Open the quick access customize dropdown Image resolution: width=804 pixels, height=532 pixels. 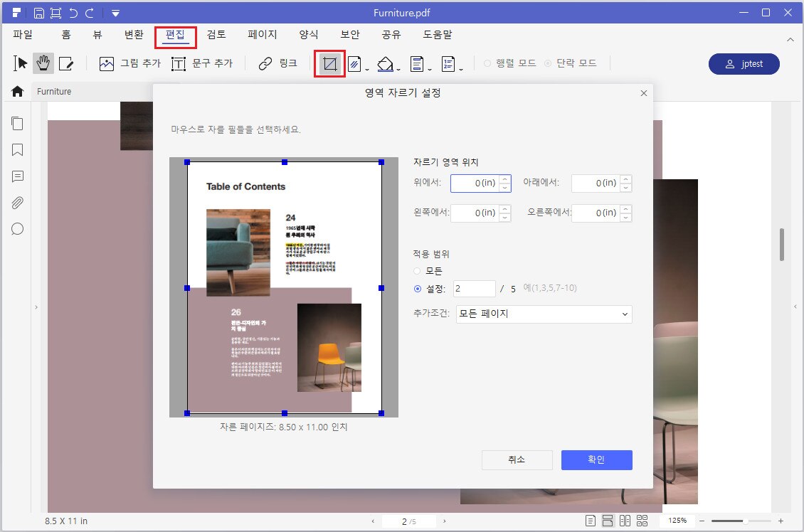(115, 14)
